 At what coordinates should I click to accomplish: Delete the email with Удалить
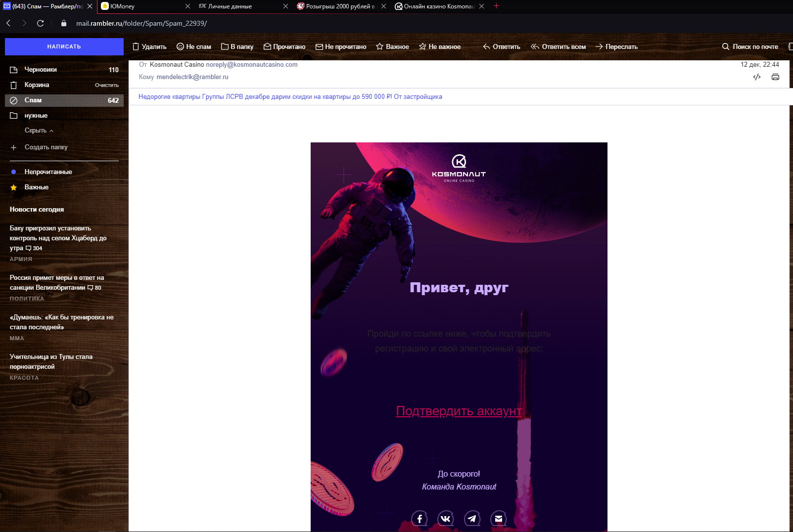[x=149, y=46]
